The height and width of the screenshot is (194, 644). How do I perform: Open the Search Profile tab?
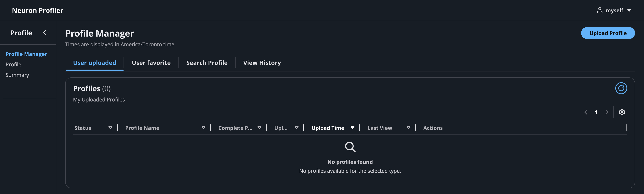207,63
